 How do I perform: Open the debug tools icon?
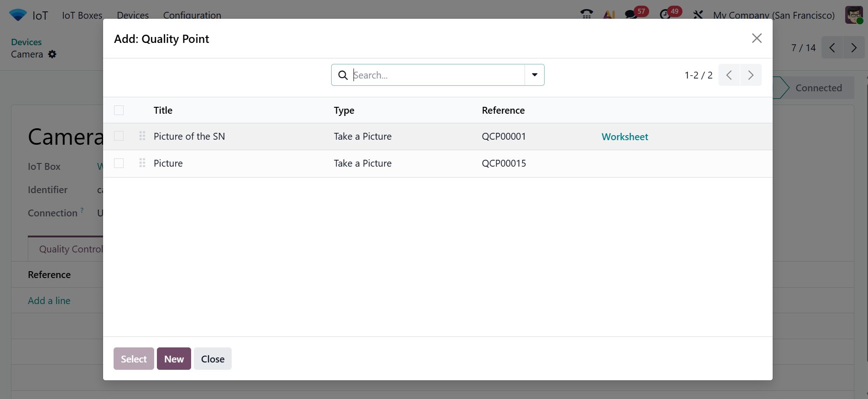coord(698,15)
